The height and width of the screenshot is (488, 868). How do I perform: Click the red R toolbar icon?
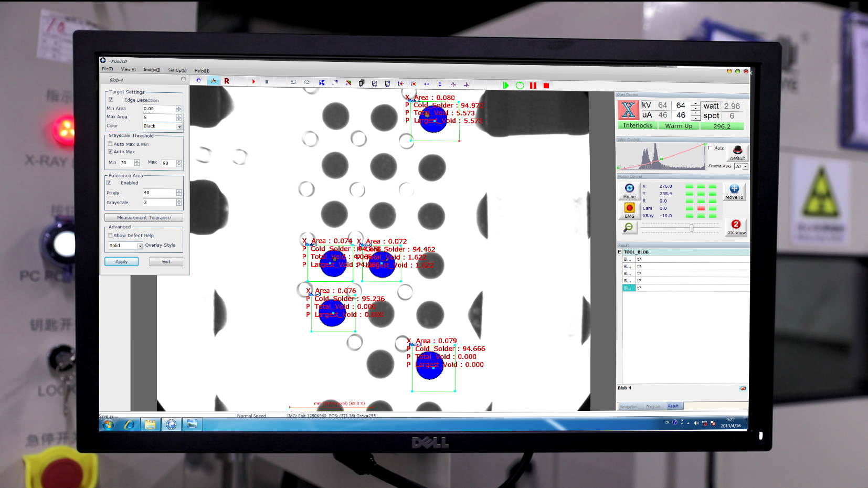227,81
